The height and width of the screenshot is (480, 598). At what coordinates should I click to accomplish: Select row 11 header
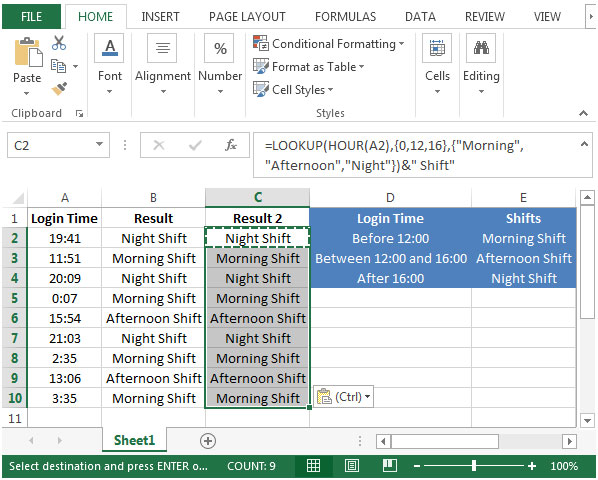14,419
